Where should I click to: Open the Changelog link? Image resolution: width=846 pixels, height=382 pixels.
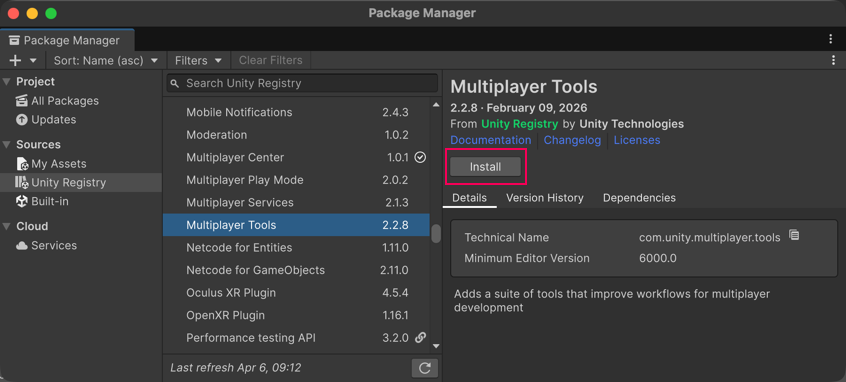(x=572, y=140)
